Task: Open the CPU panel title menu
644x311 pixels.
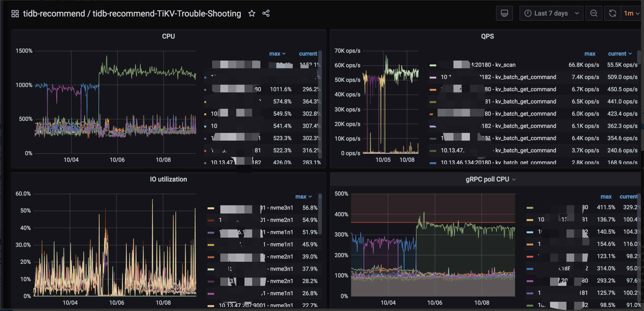Action: (168, 36)
